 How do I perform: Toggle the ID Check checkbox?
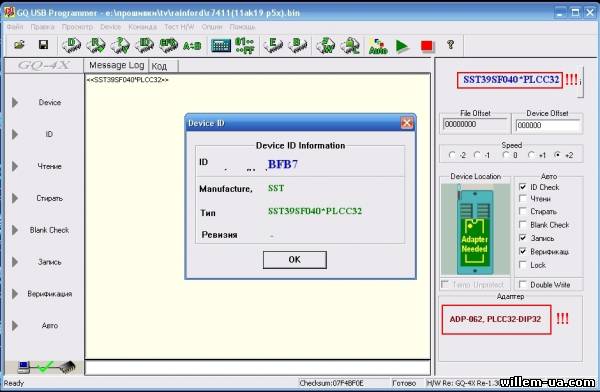click(x=523, y=187)
